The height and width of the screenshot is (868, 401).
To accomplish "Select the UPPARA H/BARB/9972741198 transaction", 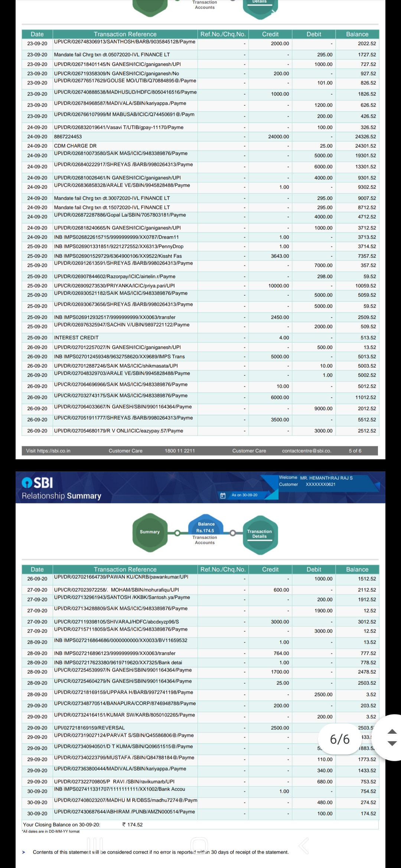I will (124, 692).
